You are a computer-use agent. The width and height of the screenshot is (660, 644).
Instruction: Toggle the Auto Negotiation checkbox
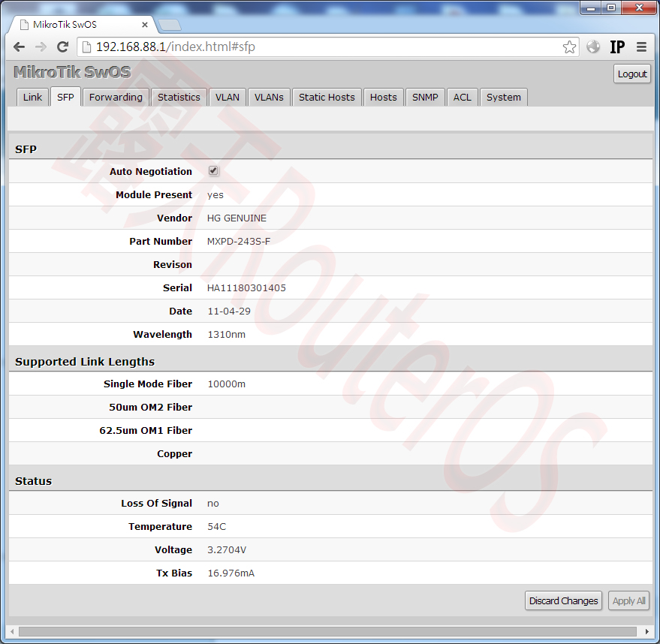tap(213, 171)
